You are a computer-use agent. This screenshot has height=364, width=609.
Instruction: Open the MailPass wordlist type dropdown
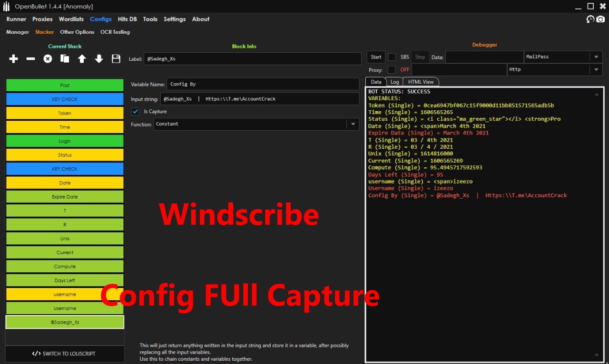click(x=596, y=57)
